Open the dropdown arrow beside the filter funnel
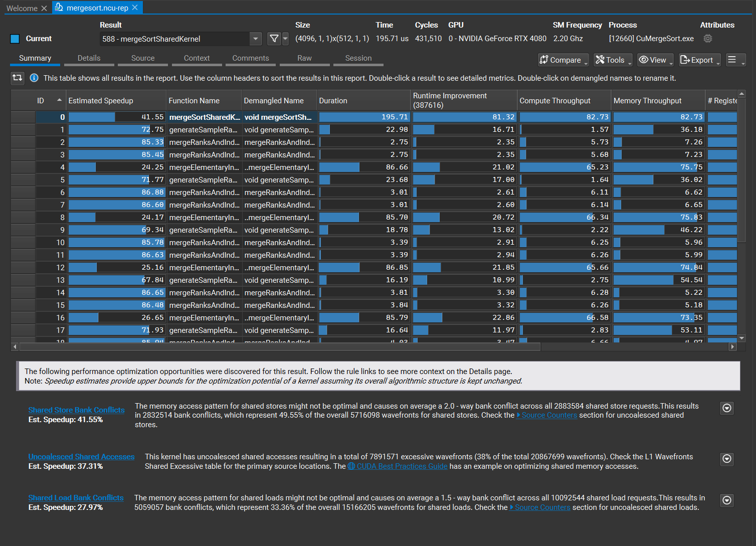Screen dimensions: 756x546 point(285,38)
